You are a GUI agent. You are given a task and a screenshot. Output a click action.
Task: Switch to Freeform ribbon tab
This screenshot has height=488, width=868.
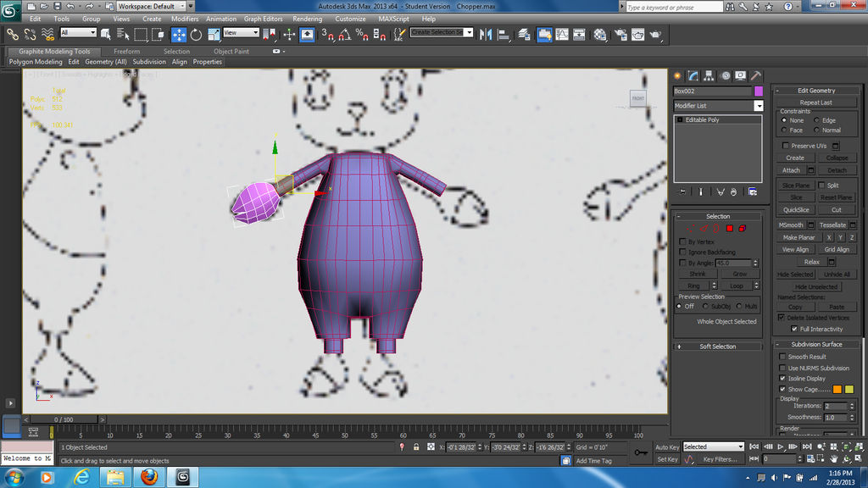127,52
